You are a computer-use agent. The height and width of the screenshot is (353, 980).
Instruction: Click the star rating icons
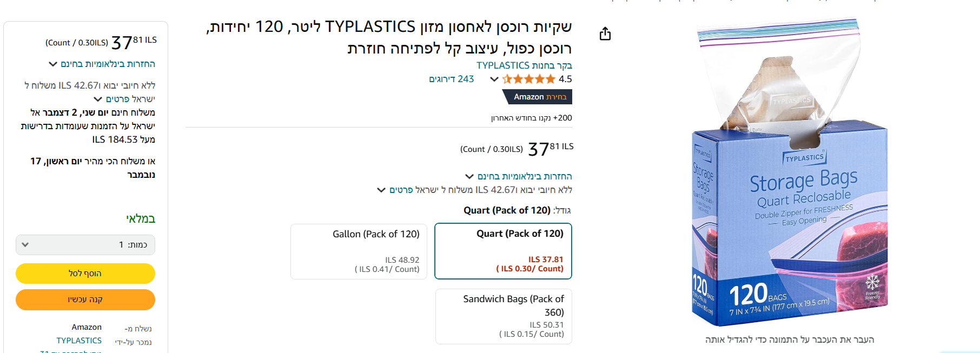[528, 79]
